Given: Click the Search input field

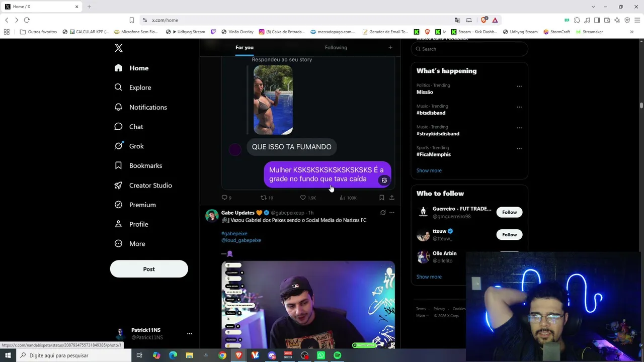Looking at the screenshot, I should tap(469, 49).
